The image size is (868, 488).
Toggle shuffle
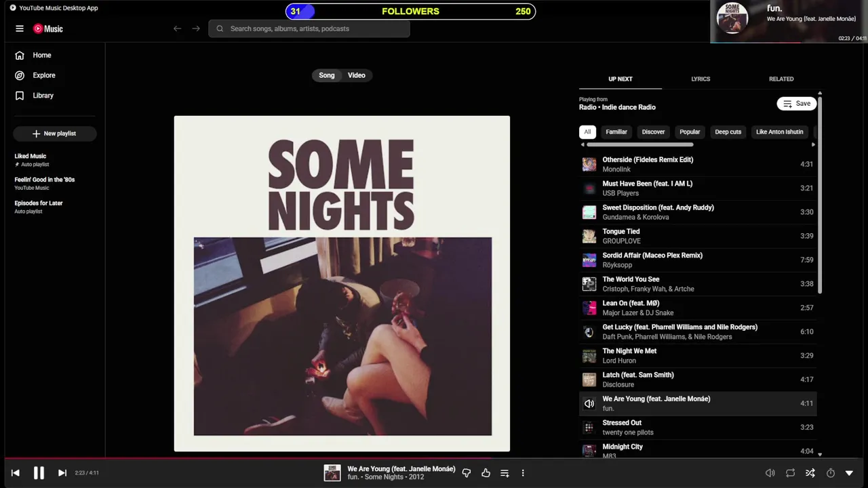click(810, 473)
